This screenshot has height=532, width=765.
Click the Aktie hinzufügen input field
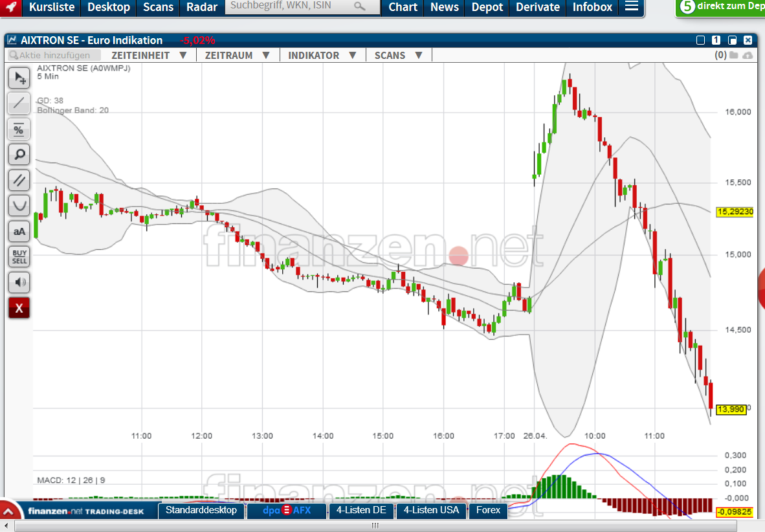point(54,55)
